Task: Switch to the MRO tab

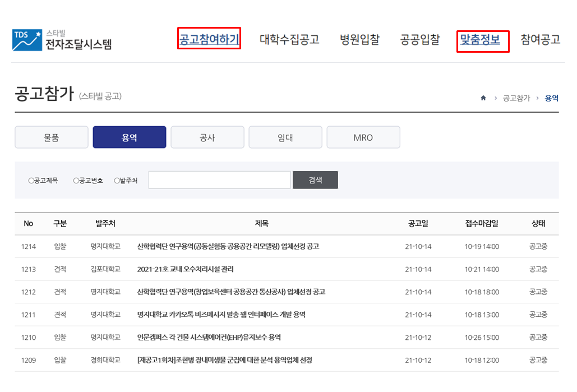Action: pos(363,137)
